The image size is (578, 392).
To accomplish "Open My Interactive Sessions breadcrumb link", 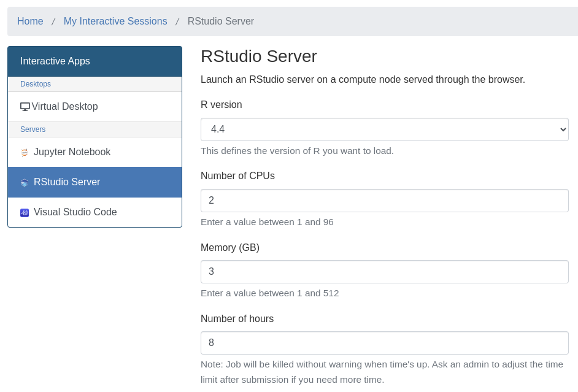I will coord(115,21).
